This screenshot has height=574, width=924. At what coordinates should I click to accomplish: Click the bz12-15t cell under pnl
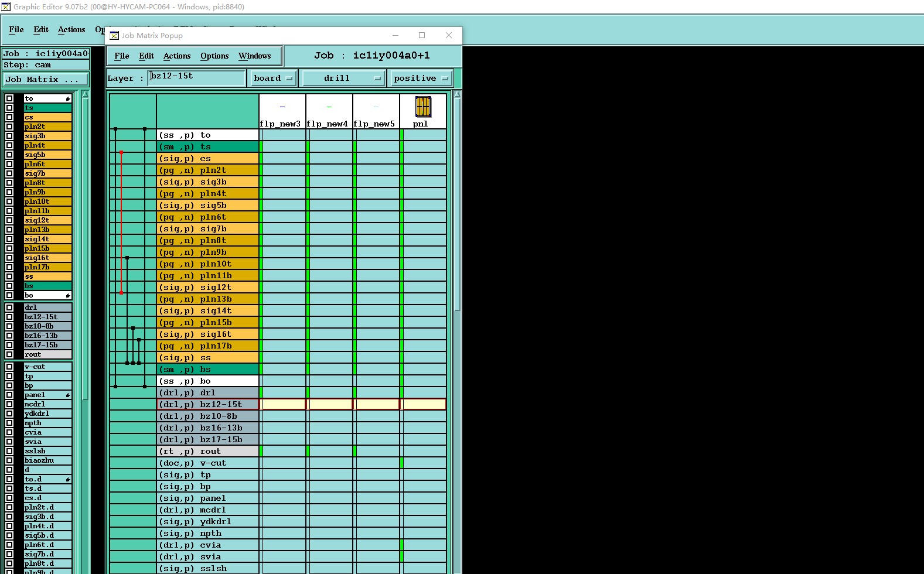(423, 404)
